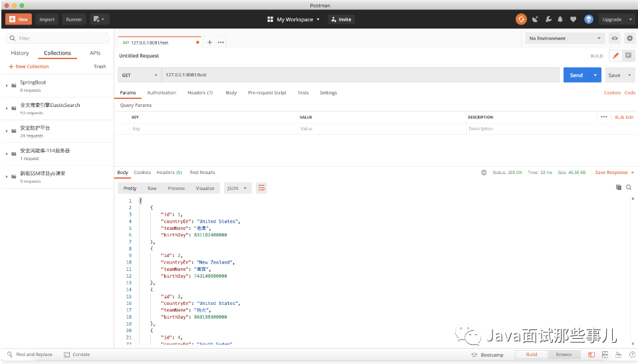
Task: Toggle the two pane view icon
Action: [591, 355]
